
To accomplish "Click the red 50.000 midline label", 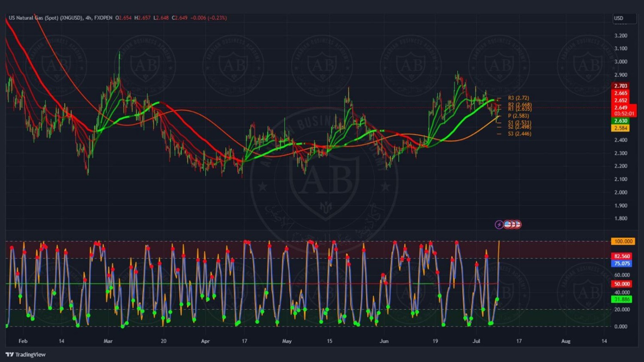I will pos(622,284).
